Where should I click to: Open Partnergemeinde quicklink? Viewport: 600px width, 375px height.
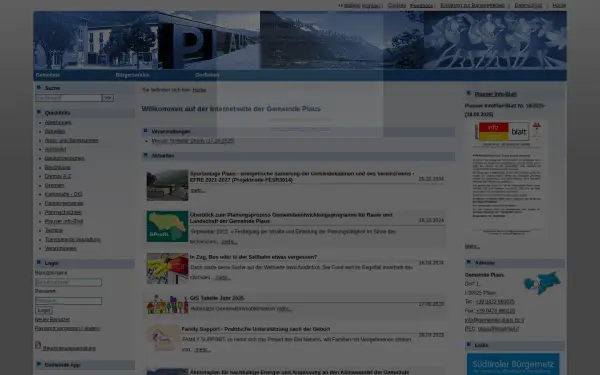click(64, 203)
